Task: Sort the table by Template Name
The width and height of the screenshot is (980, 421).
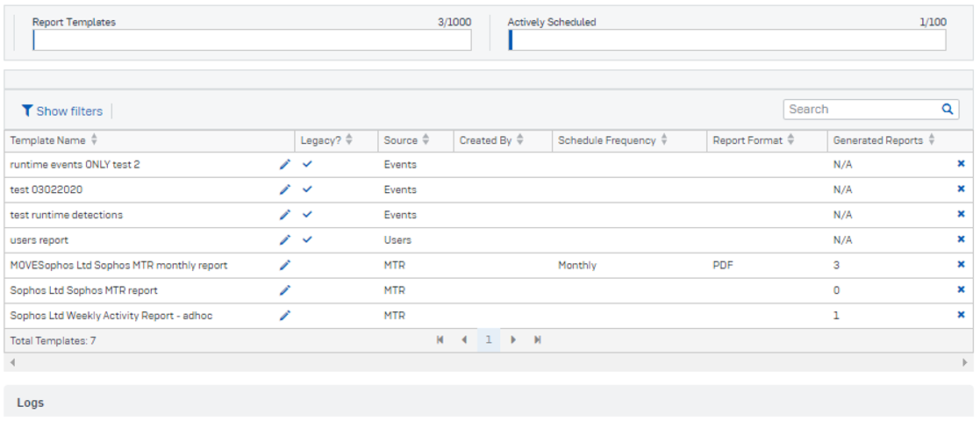Action: (x=94, y=140)
